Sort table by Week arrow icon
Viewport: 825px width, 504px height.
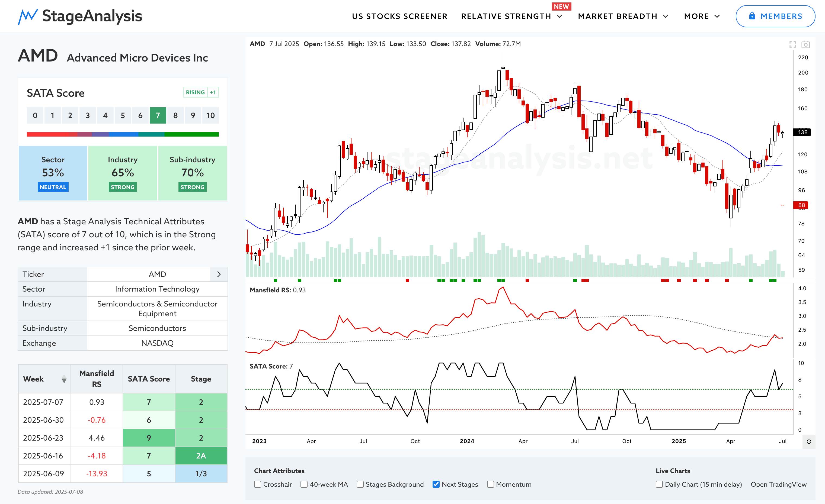tap(64, 379)
